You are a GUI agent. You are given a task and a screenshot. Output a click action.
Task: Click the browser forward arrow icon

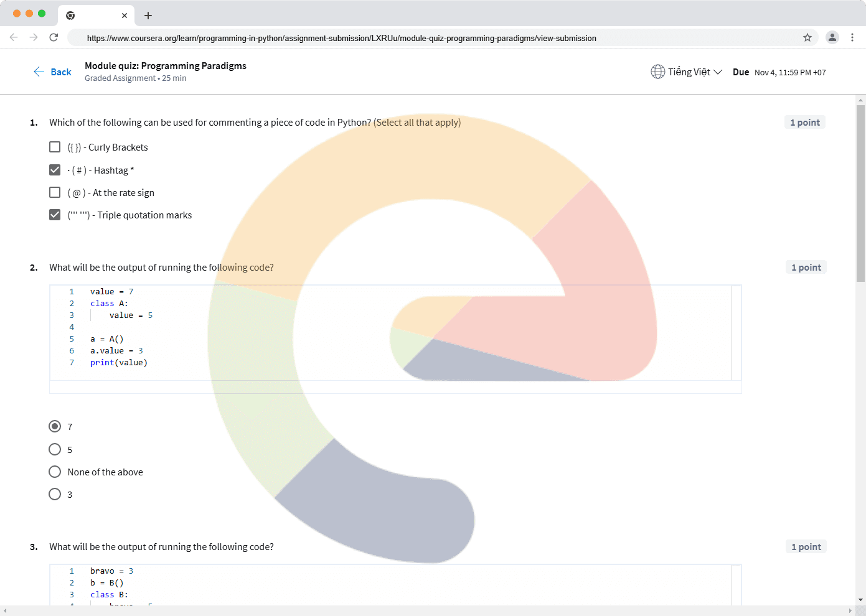34,37
